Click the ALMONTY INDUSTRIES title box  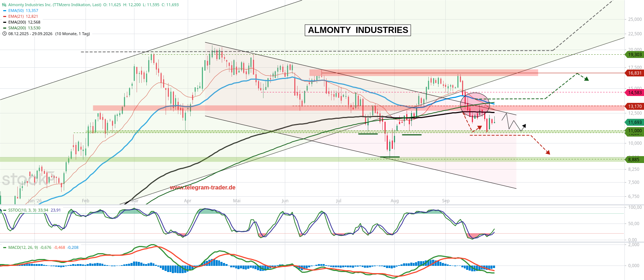[358, 30]
